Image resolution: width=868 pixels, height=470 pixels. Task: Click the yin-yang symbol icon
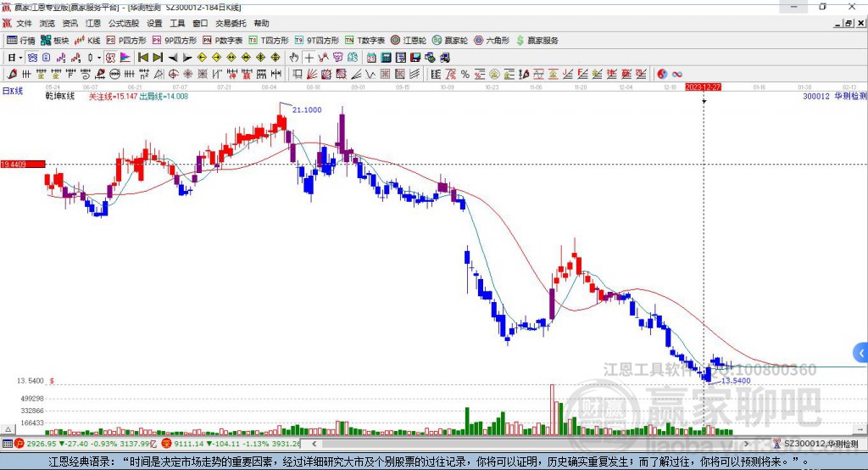[662, 75]
